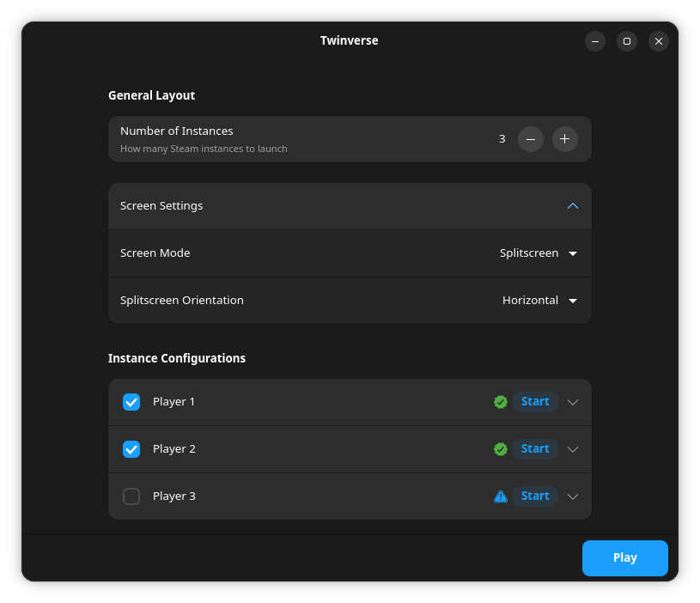The image size is (700, 603).
Task: Click the Twinverse window title
Action: [x=349, y=40]
